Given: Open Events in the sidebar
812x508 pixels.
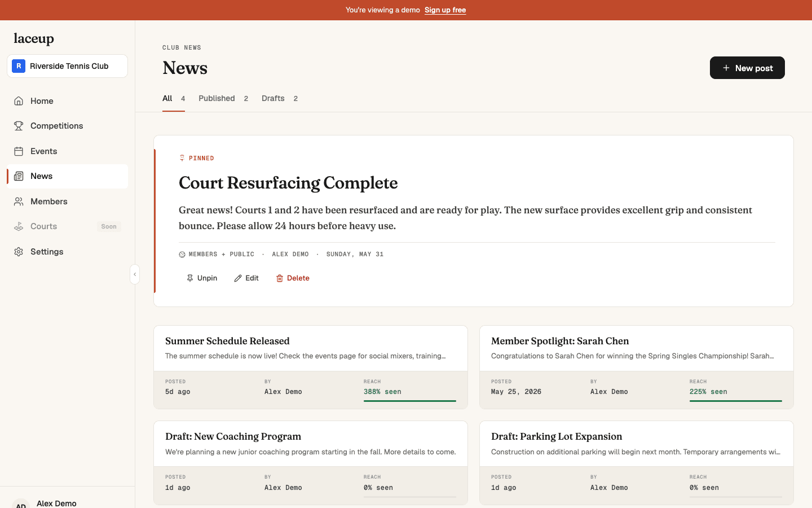Looking at the screenshot, I should (x=68, y=151).
